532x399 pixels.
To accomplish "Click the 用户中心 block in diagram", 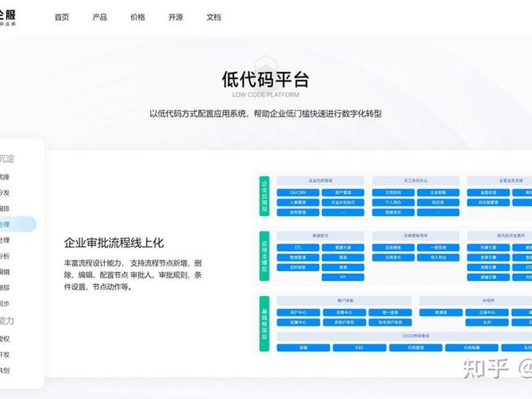I will click(298, 313).
